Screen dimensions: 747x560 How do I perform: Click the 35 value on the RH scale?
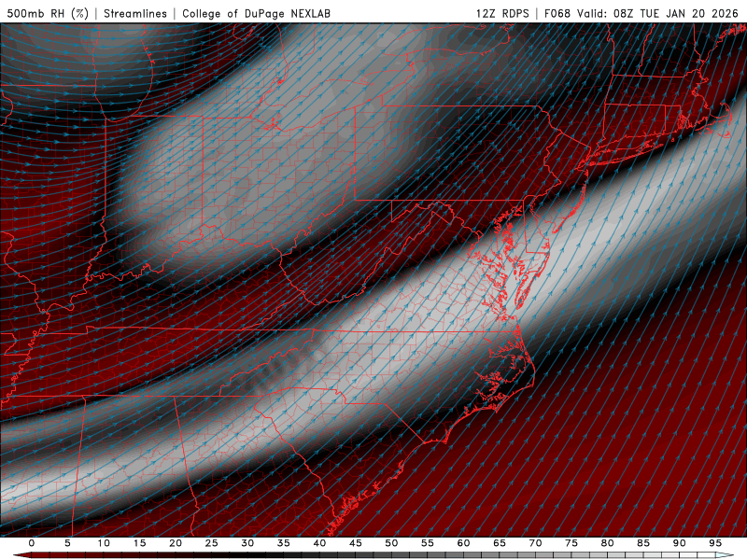(284, 543)
